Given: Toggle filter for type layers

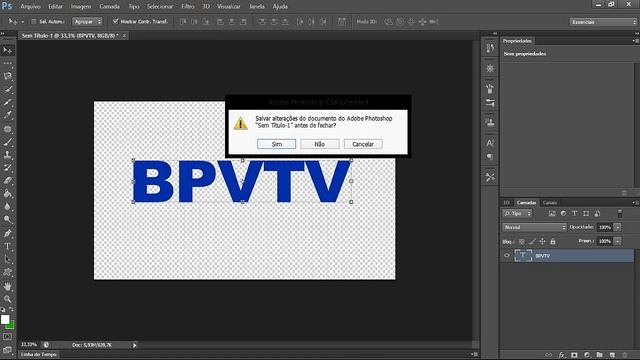Looking at the screenshot, I should coord(575,213).
